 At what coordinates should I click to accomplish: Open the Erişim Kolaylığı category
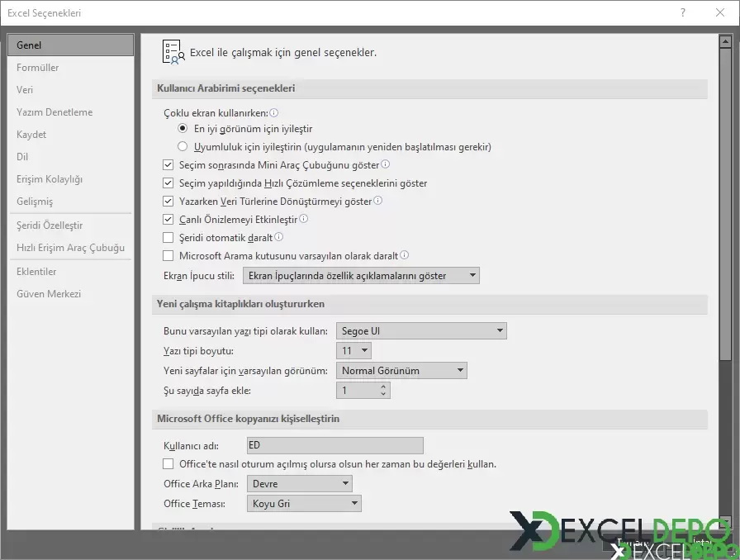[71, 179]
